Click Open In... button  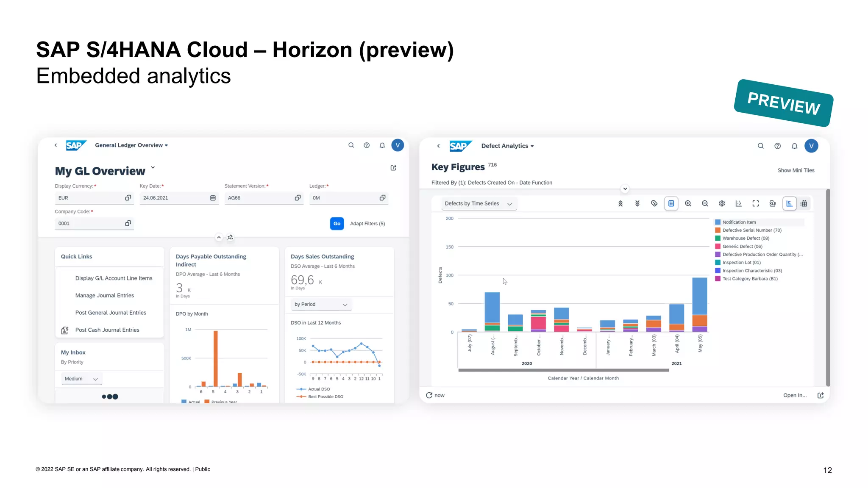click(795, 395)
